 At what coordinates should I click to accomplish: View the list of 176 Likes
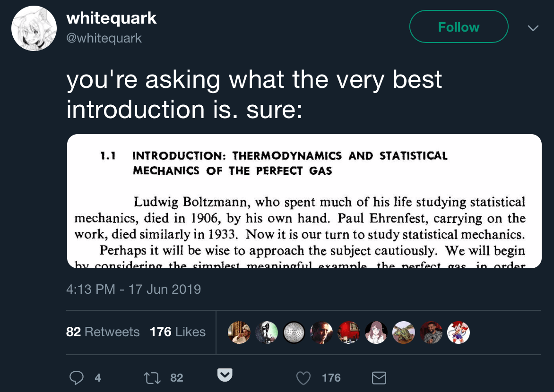pos(178,332)
